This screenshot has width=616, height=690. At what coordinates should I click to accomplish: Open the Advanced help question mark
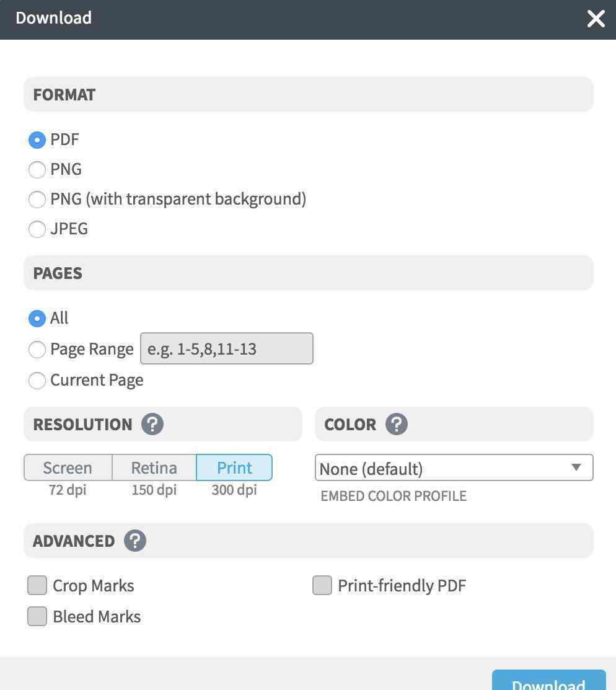click(135, 541)
